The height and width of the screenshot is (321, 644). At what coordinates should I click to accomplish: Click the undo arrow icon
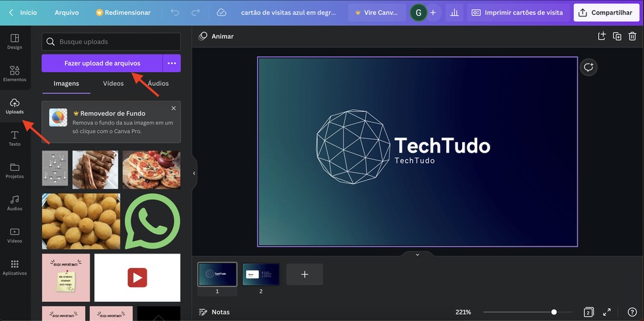175,12
